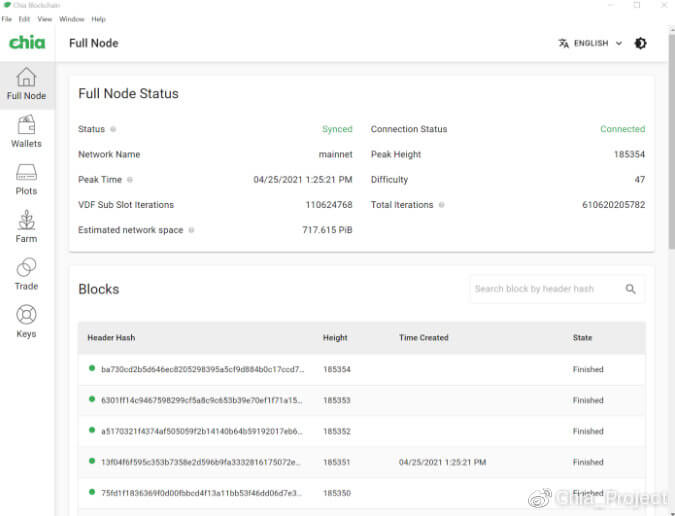Click height cell 185353 in Blocks table
This screenshot has height=516, width=675.
337,400
